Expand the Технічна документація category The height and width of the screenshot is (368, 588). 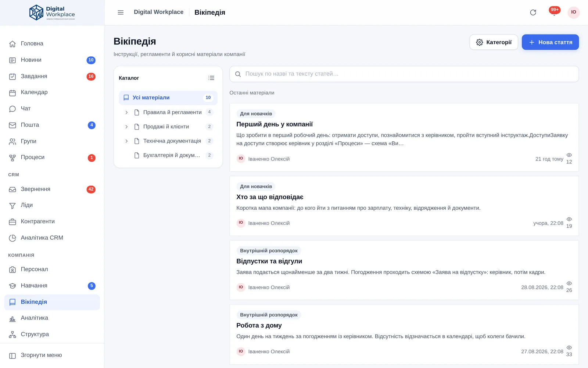[x=126, y=141]
